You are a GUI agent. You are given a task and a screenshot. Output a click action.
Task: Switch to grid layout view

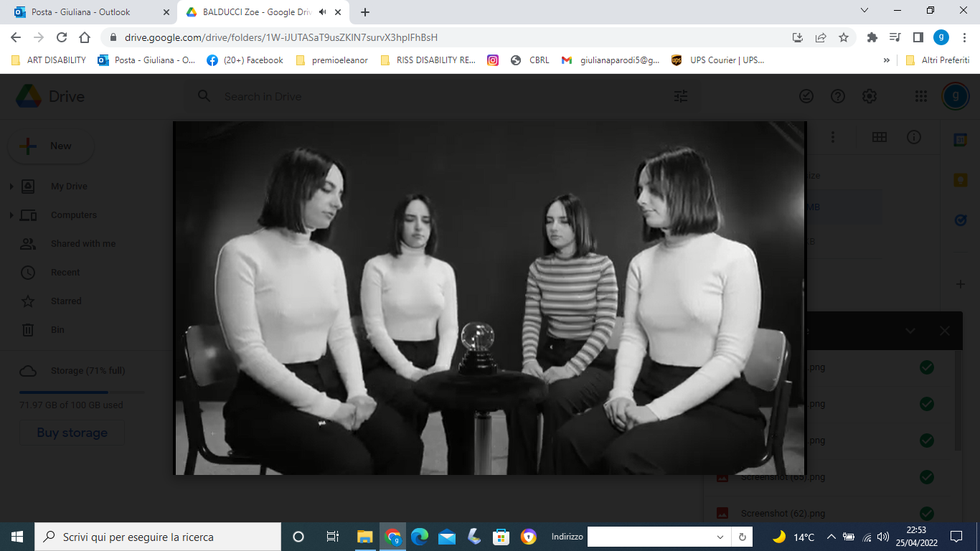[x=879, y=137]
